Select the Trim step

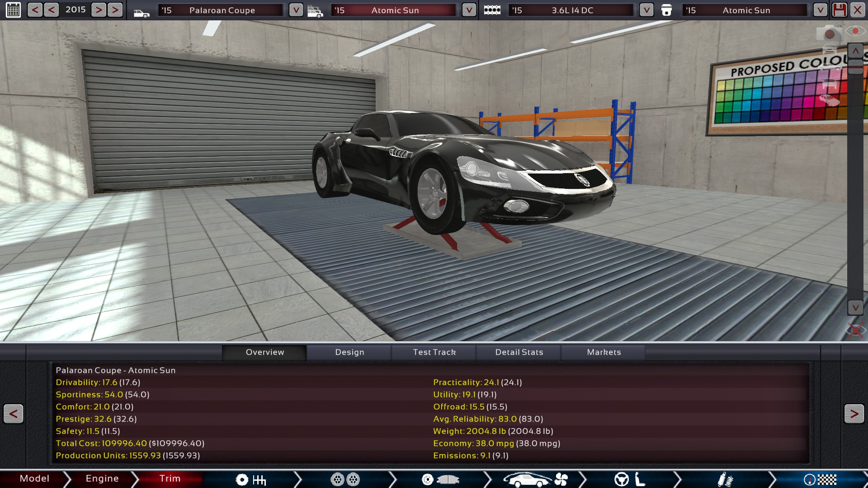coord(170,479)
